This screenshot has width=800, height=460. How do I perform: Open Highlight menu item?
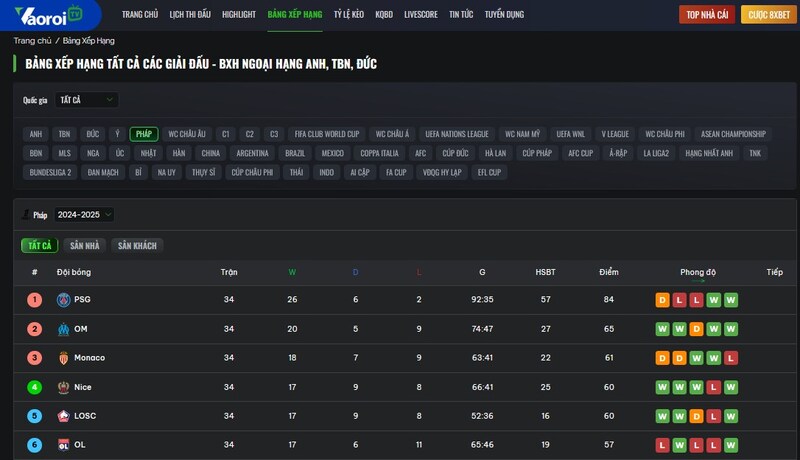click(239, 15)
